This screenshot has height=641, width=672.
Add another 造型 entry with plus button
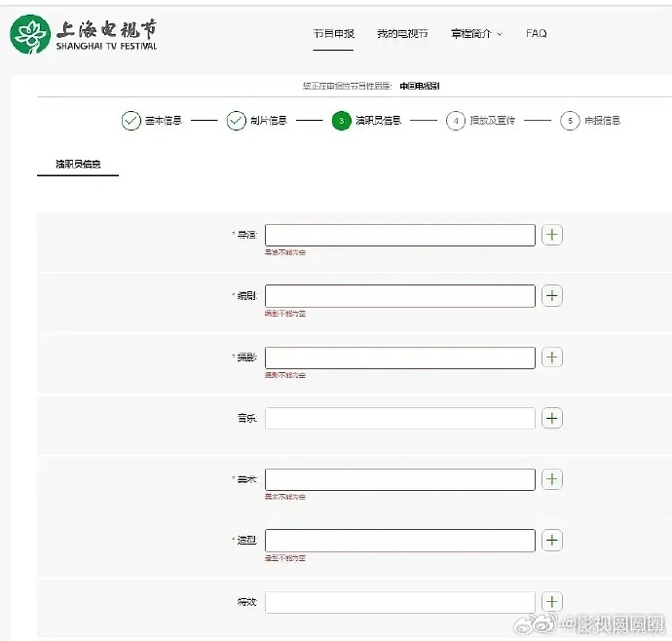point(552,541)
